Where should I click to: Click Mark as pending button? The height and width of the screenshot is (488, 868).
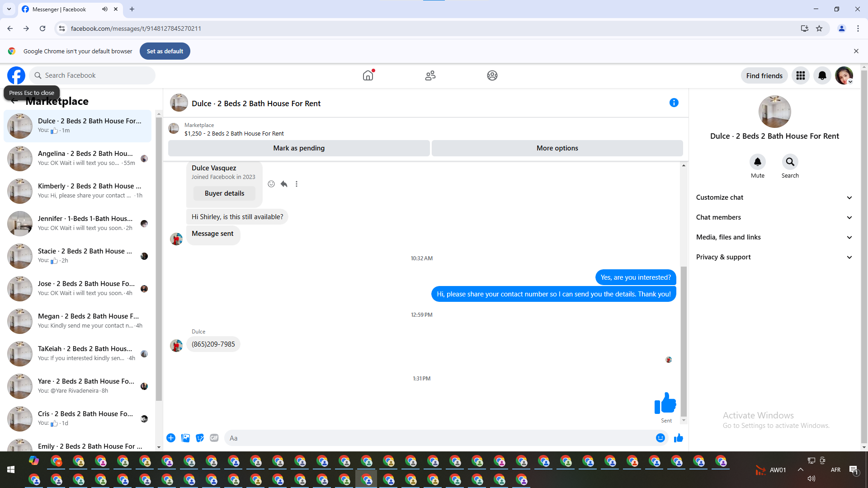pos(299,148)
